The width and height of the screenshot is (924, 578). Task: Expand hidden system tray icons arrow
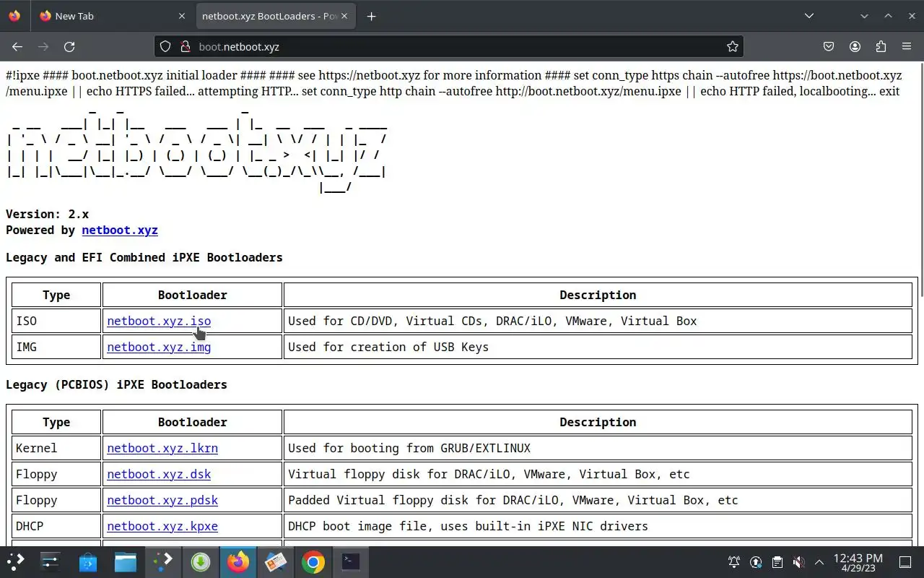click(819, 562)
